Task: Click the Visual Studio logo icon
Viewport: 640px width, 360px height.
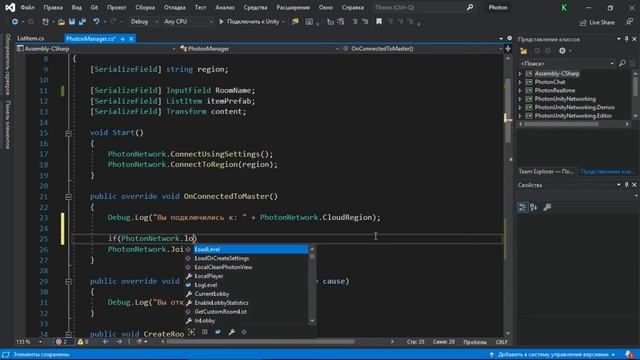Action: coord(10,7)
